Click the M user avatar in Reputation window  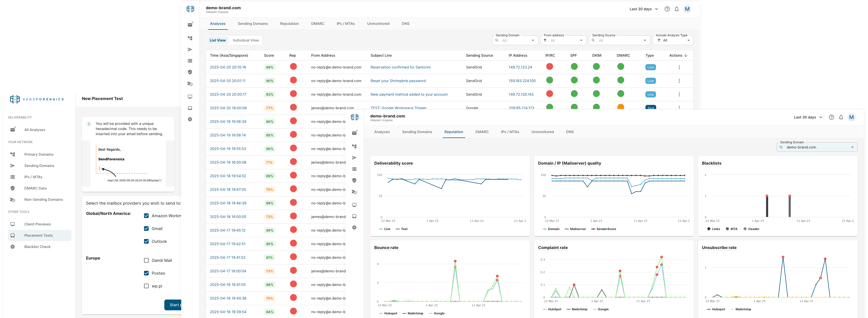point(851,117)
